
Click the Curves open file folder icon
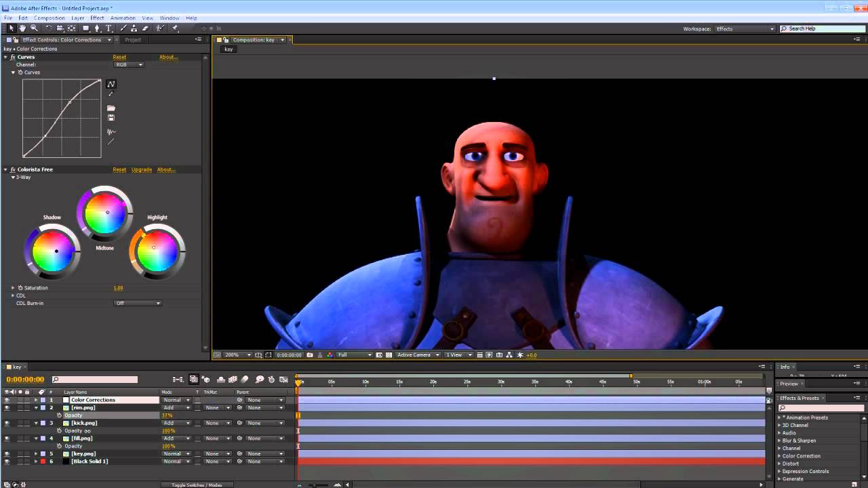pyautogui.click(x=111, y=108)
